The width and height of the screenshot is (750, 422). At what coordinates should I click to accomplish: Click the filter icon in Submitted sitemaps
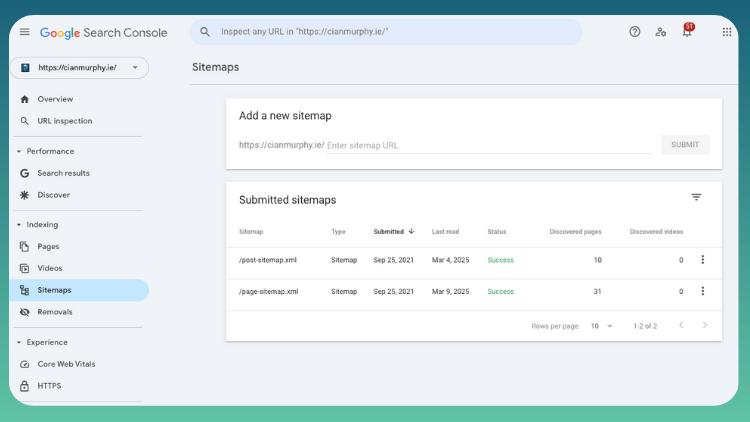696,198
